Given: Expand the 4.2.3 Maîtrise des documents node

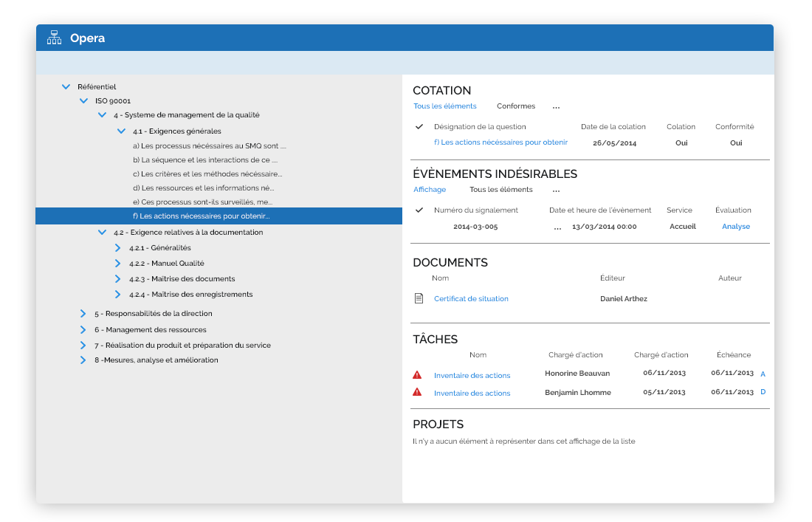Looking at the screenshot, I should 117,279.
